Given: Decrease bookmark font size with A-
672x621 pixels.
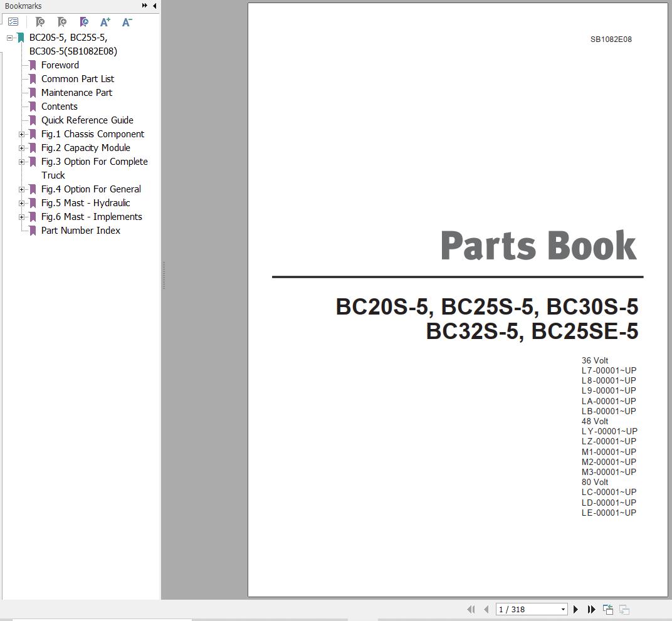Looking at the screenshot, I should pyautogui.click(x=127, y=22).
